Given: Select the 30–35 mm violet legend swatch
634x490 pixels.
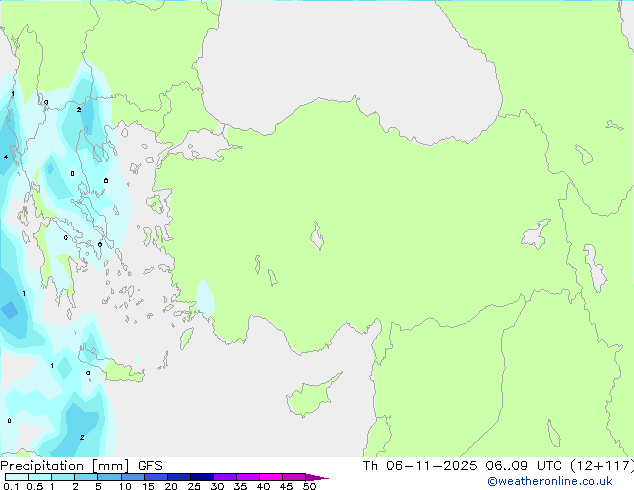Looking at the screenshot, I should [225, 477].
